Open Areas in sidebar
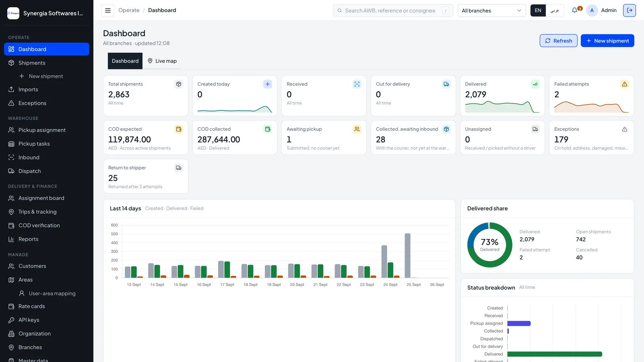Viewport: 644px width, 362px height. [47, 280]
